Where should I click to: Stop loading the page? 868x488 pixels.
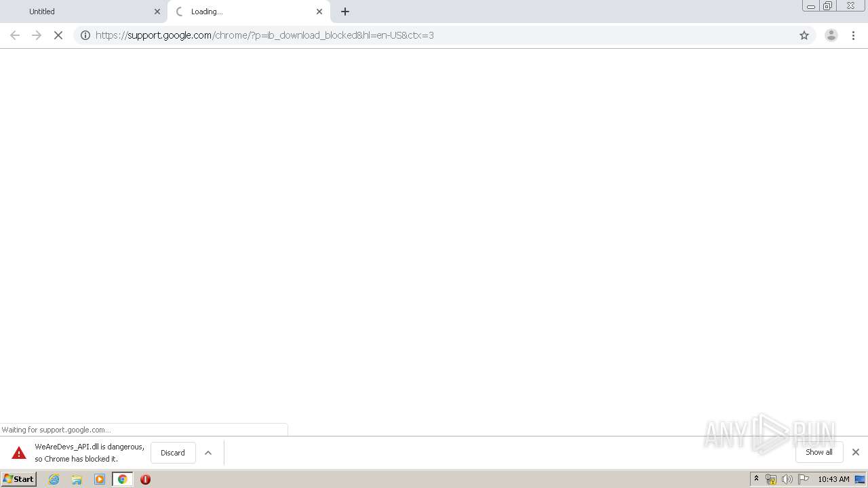(58, 35)
